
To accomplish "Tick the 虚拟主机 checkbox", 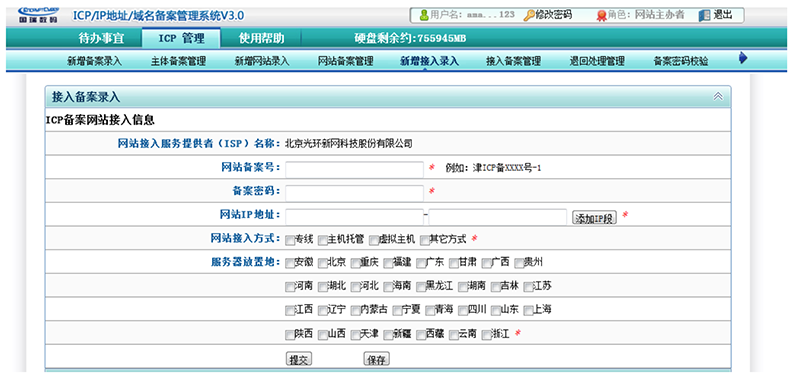I will click(x=374, y=239).
